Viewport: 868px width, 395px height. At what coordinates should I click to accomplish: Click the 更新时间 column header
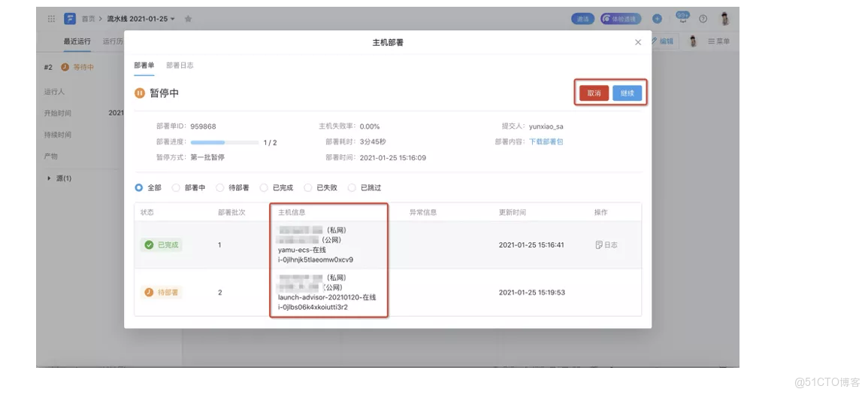512,212
